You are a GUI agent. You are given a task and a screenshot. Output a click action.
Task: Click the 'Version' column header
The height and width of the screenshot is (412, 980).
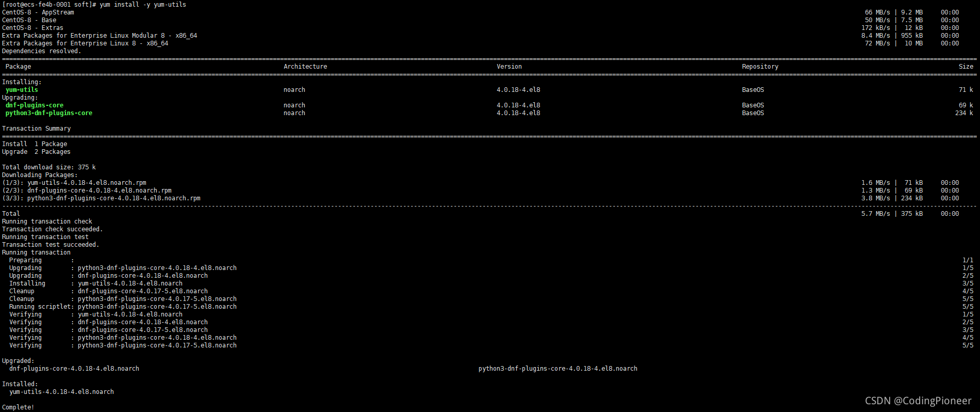(x=509, y=67)
